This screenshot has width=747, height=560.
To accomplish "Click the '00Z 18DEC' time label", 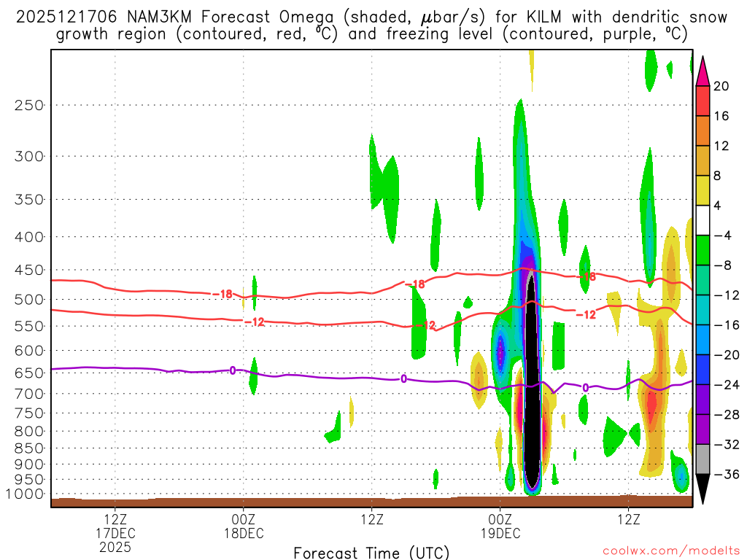I will [244, 526].
